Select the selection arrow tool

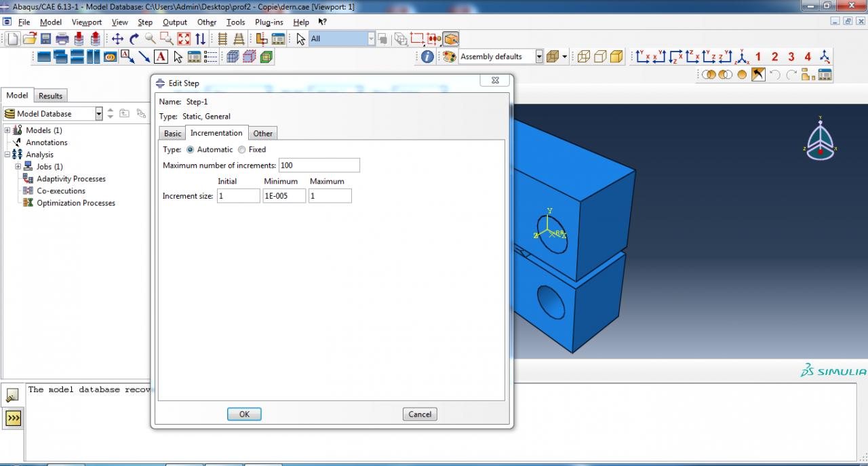point(301,39)
